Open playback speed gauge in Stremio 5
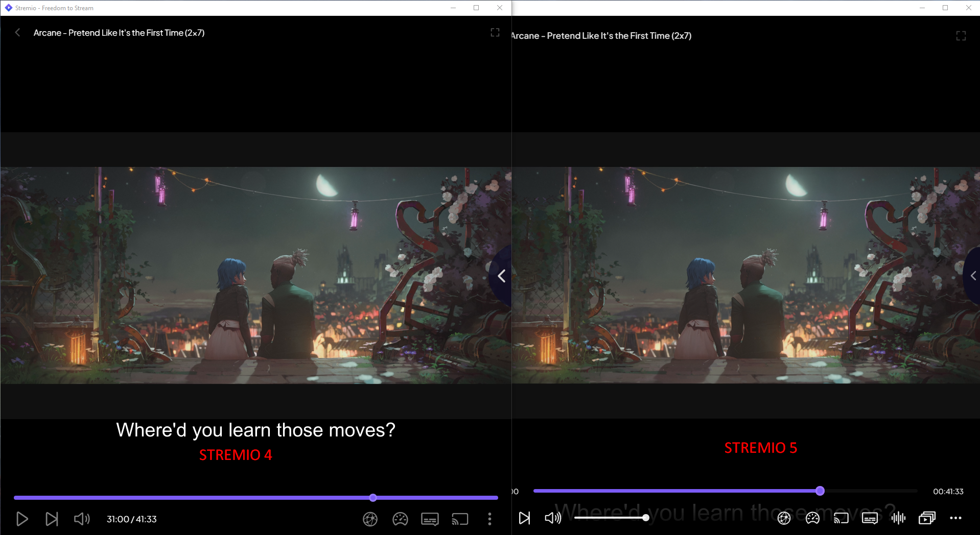The height and width of the screenshot is (535, 980). click(x=812, y=518)
